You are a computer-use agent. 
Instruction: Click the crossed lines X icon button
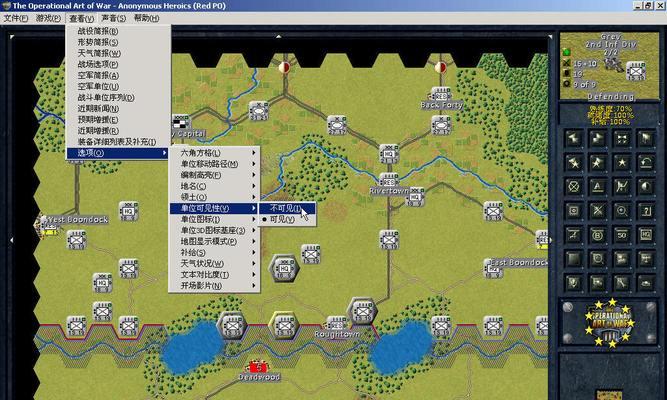(598, 211)
